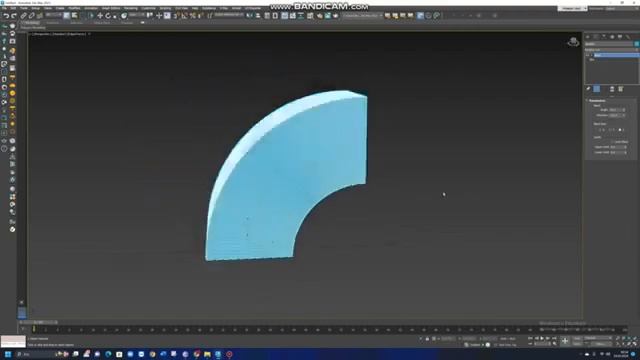Click the Play Animation button

click(x=542, y=338)
